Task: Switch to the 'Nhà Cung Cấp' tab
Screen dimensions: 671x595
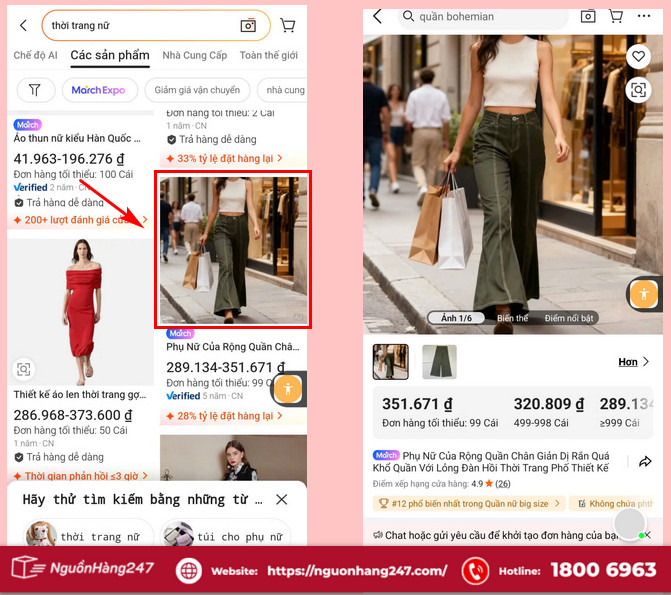Action: click(x=194, y=55)
